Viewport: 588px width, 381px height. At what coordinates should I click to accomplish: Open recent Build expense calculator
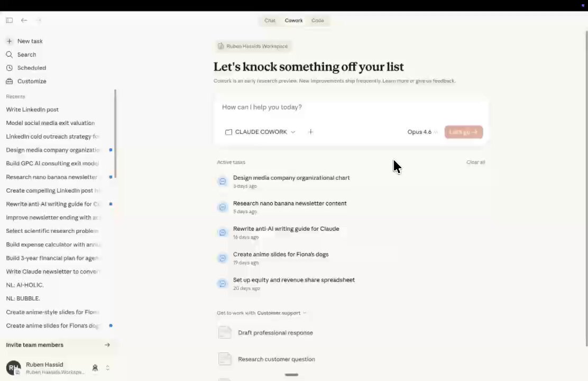(52, 244)
